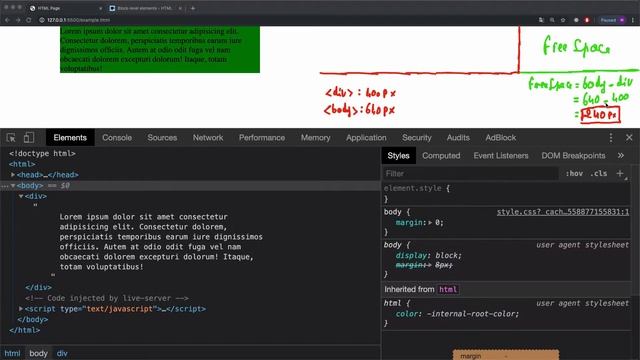Click the styles Filter input field
The width and height of the screenshot is (640, 360).
(x=470, y=174)
